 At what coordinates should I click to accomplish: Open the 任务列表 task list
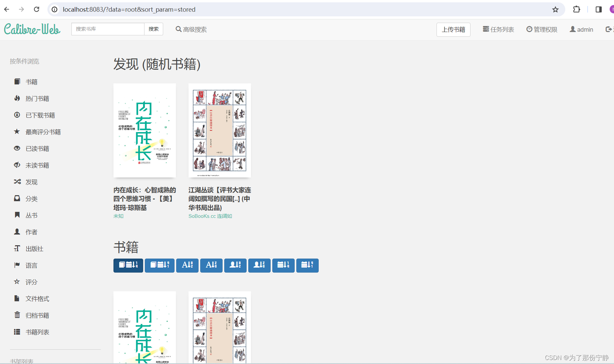(x=498, y=29)
